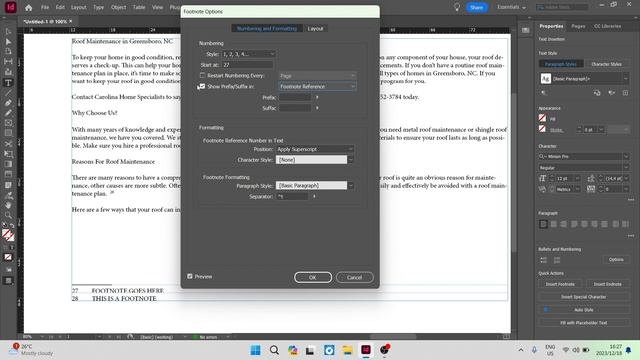The height and width of the screenshot is (360, 640).
Task: Select the Note tool
Action: coord(8,185)
